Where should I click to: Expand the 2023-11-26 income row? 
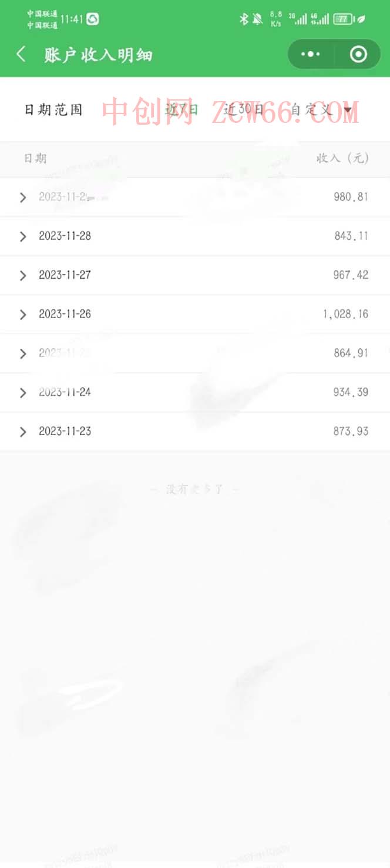coord(23,315)
